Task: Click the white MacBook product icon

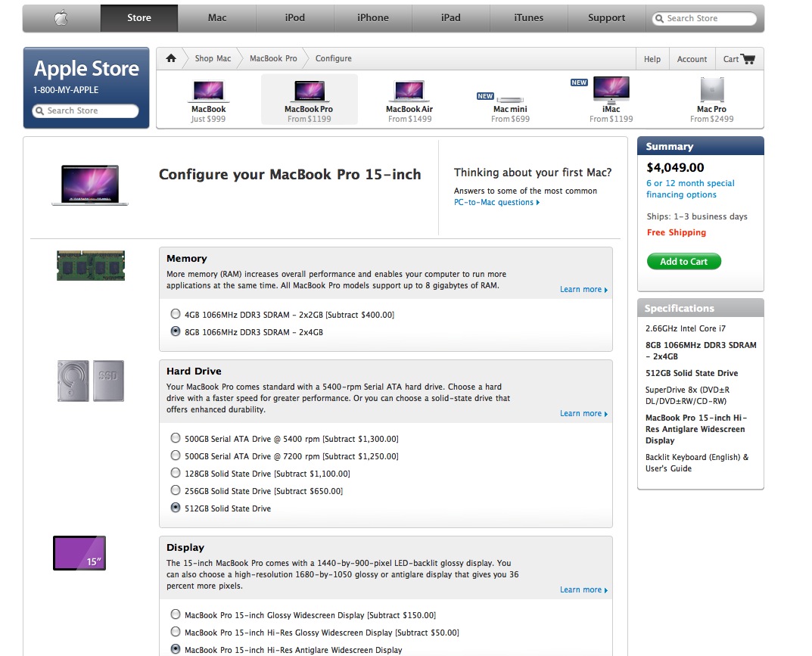Action: pos(208,91)
